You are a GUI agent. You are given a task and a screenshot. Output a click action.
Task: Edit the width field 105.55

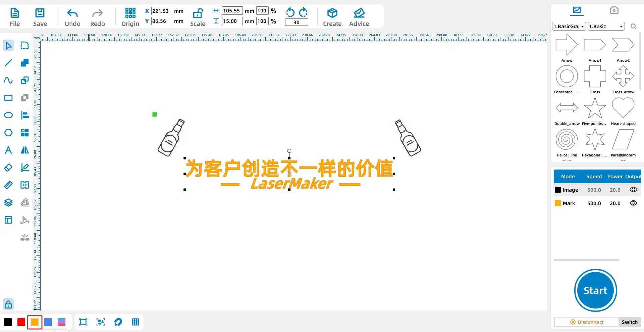tap(232, 11)
